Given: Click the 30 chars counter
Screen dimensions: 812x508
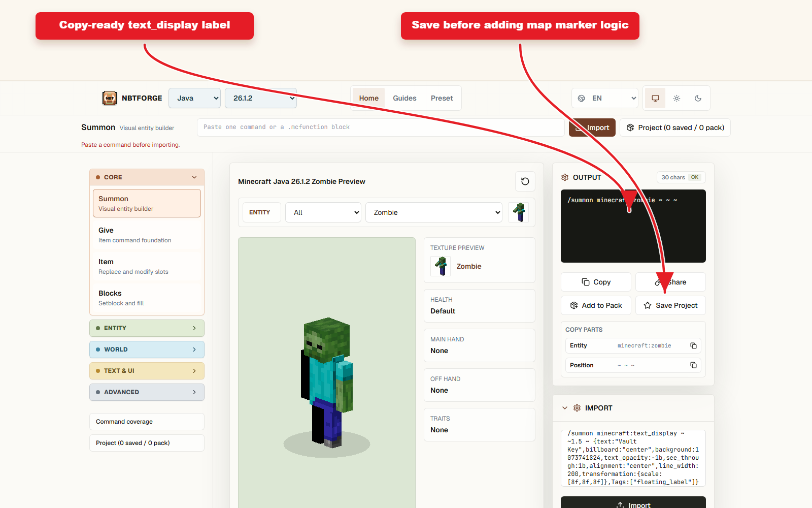Looking at the screenshot, I should (673, 177).
